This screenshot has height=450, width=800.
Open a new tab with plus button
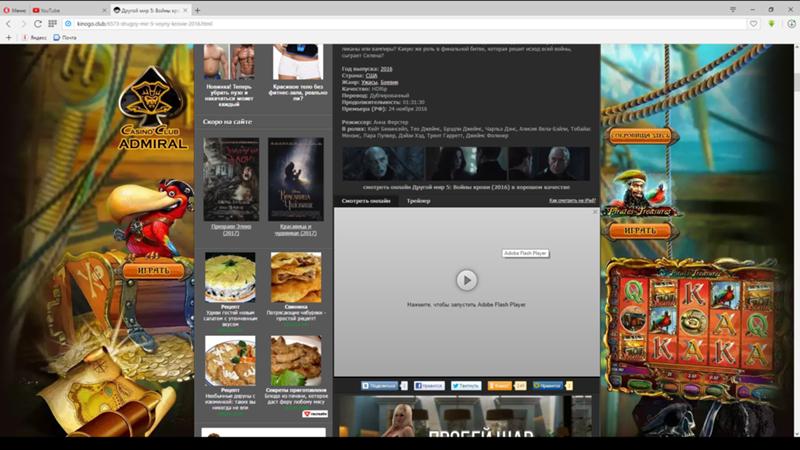click(197, 10)
